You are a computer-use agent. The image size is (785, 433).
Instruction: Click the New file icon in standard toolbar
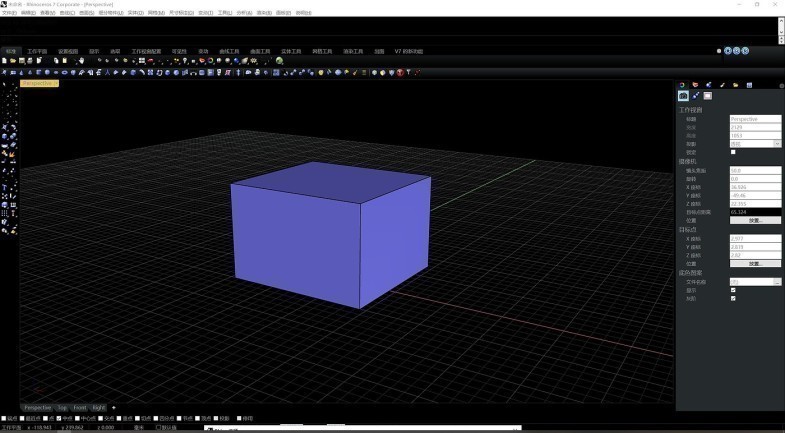click(x=4, y=61)
